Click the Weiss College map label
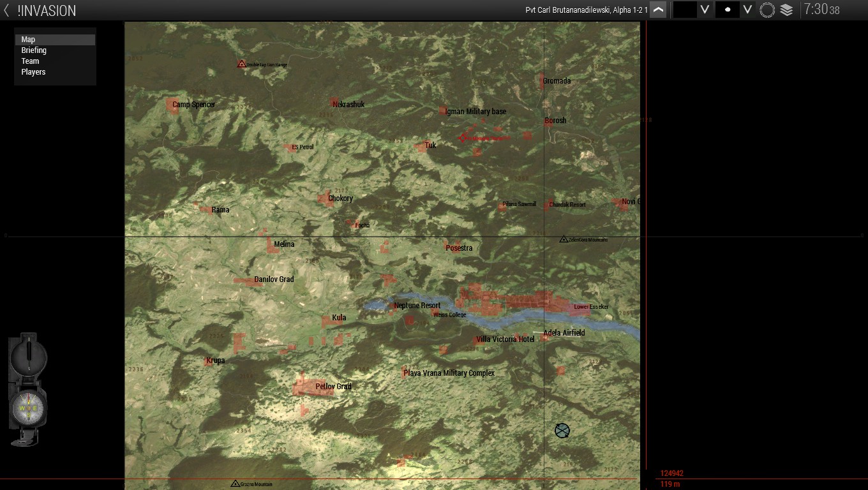This screenshot has width=868, height=490. coord(449,315)
